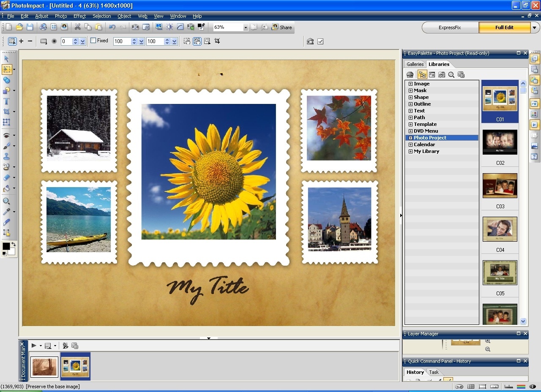Select the DVD Menu library item
541x392 pixels.
[x=426, y=131]
